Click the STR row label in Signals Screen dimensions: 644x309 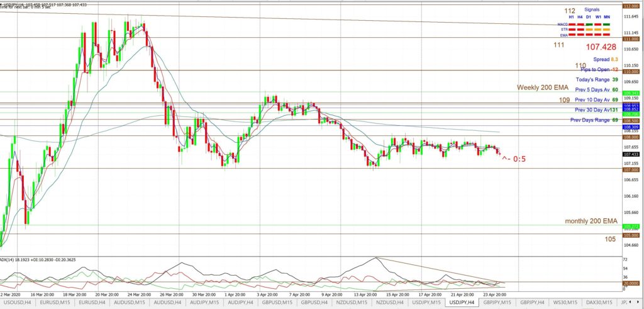click(x=563, y=30)
